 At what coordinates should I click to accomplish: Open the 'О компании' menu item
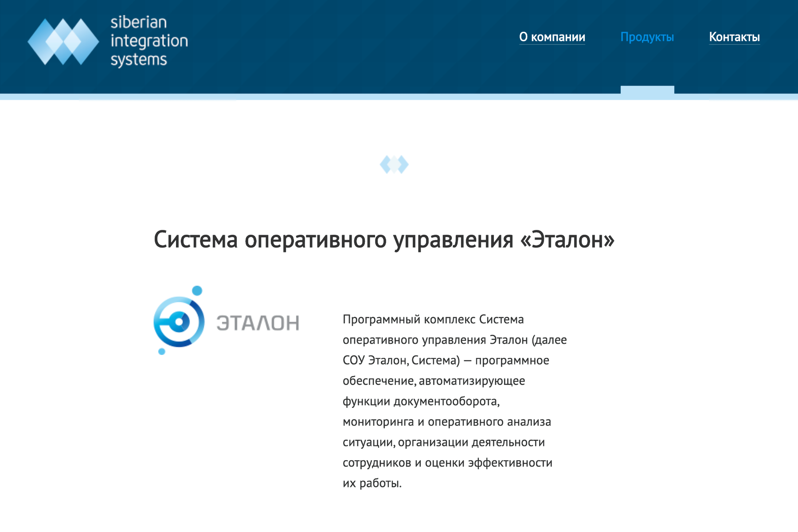(x=552, y=37)
